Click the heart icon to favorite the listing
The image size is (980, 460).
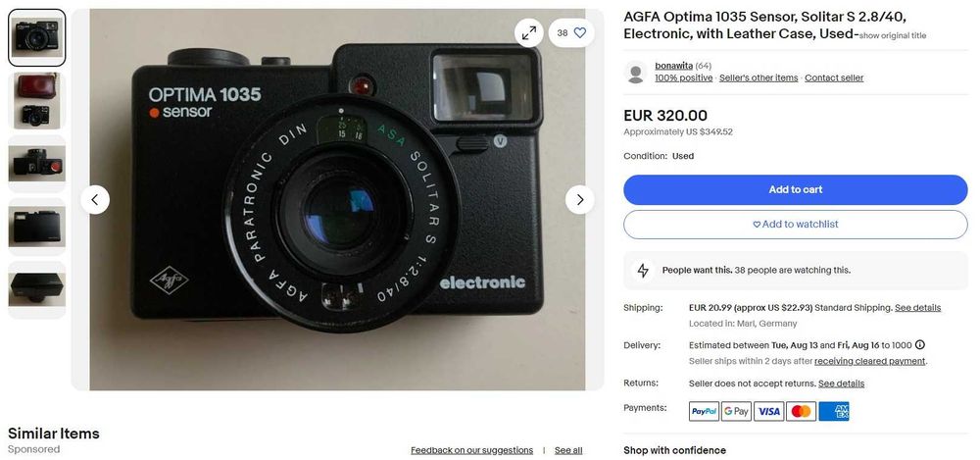tap(580, 33)
